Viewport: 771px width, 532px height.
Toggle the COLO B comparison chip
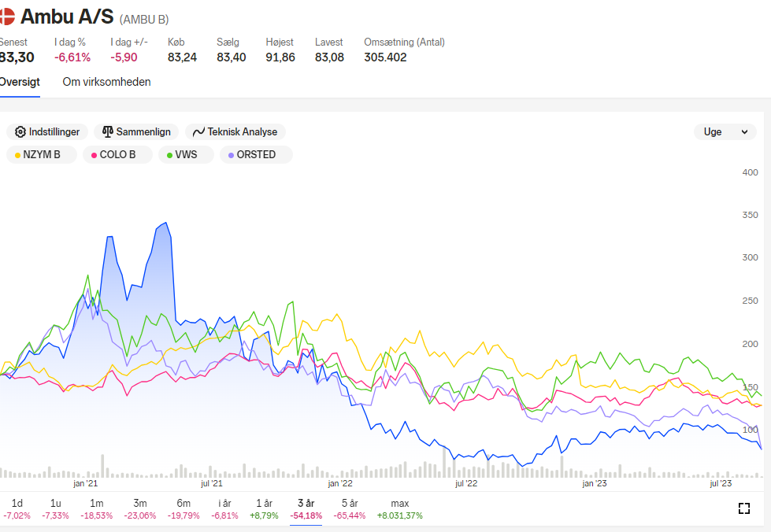tap(117, 155)
